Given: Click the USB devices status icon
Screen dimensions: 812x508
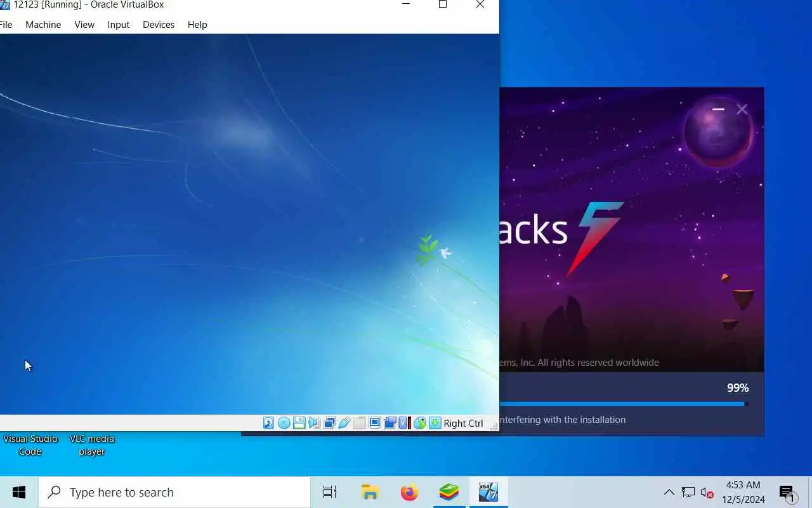Looking at the screenshot, I should pyautogui.click(x=344, y=423).
